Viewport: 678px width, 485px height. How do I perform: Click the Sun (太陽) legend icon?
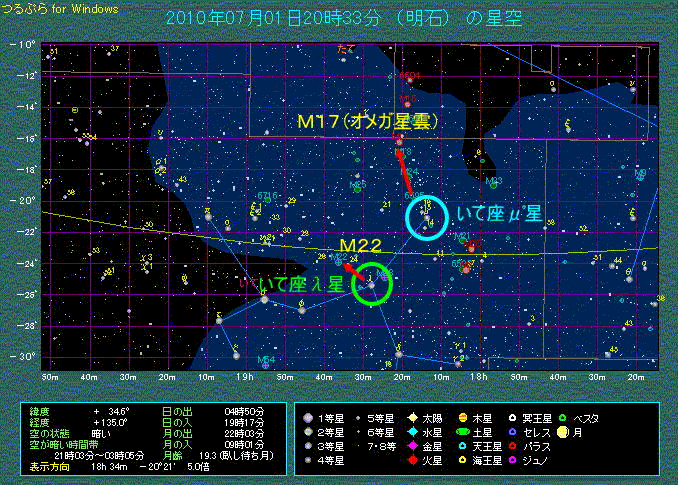point(412,418)
